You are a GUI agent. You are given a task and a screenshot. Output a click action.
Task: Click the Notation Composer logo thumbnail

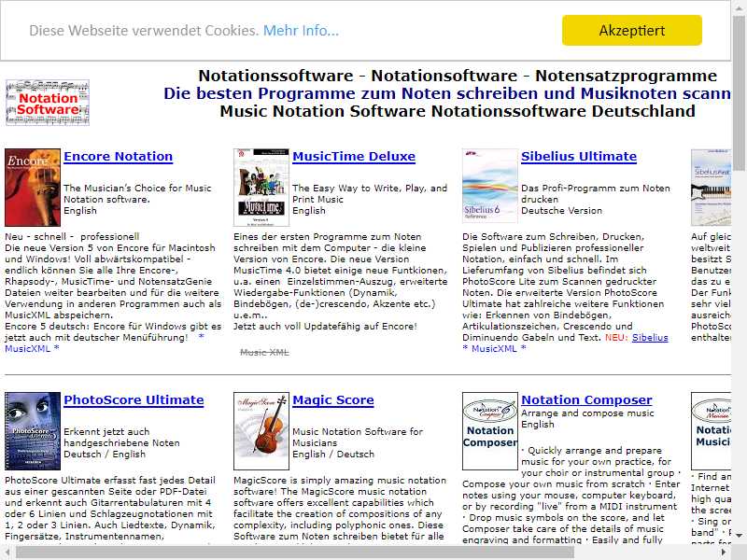click(x=490, y=431)
